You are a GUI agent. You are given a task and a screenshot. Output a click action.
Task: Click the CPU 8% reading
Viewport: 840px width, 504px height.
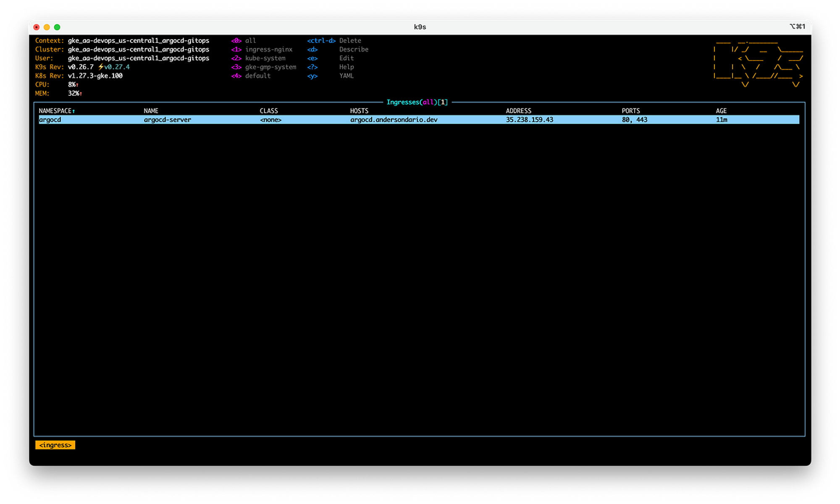pos(73,85)
